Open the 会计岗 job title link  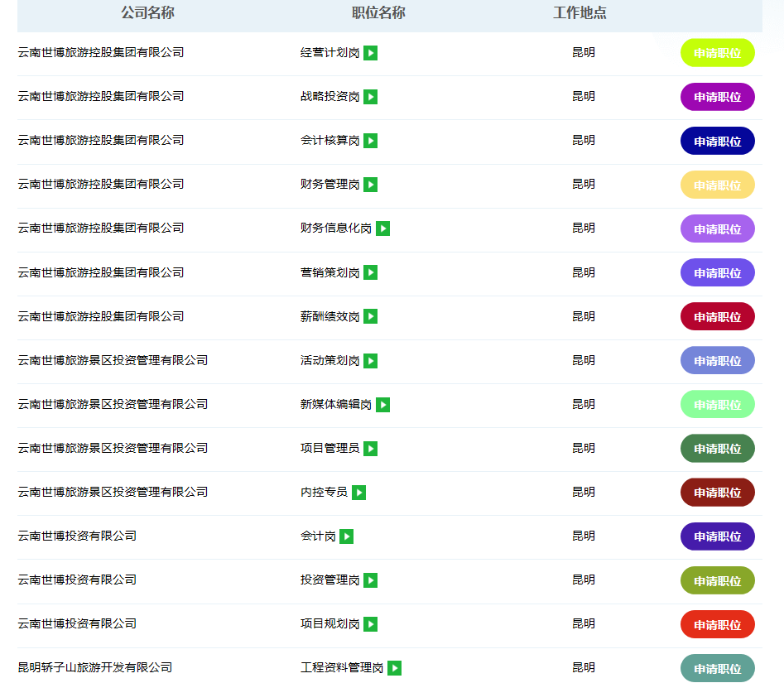click(x=318, y=536)
